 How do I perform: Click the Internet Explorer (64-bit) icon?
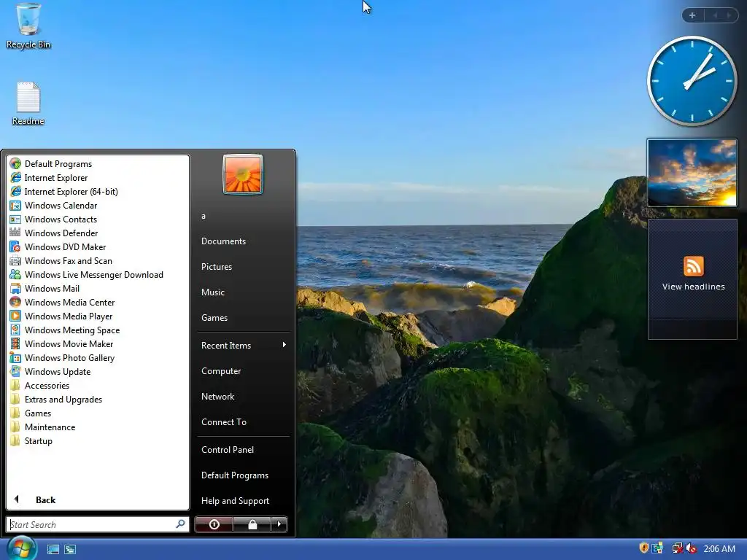pos(15,192)
